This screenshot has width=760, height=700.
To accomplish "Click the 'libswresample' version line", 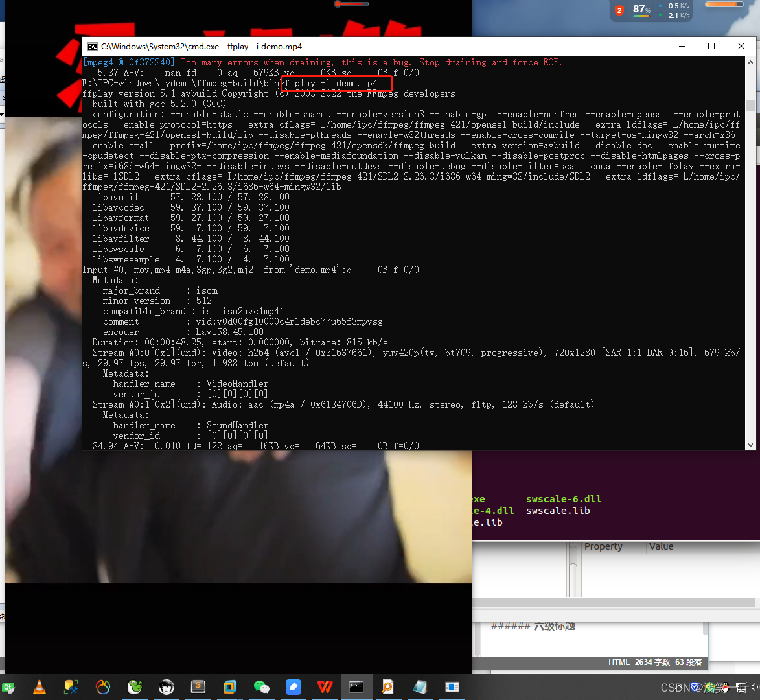I will [x=191, y=259].
